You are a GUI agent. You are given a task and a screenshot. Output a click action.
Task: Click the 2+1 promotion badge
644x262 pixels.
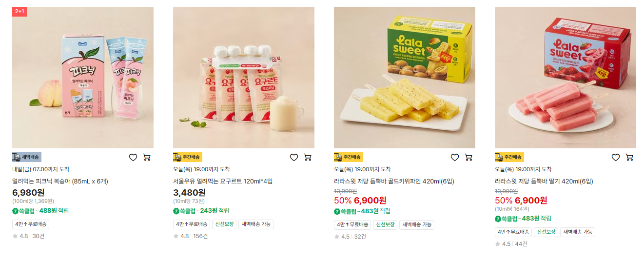pos(20,11)
